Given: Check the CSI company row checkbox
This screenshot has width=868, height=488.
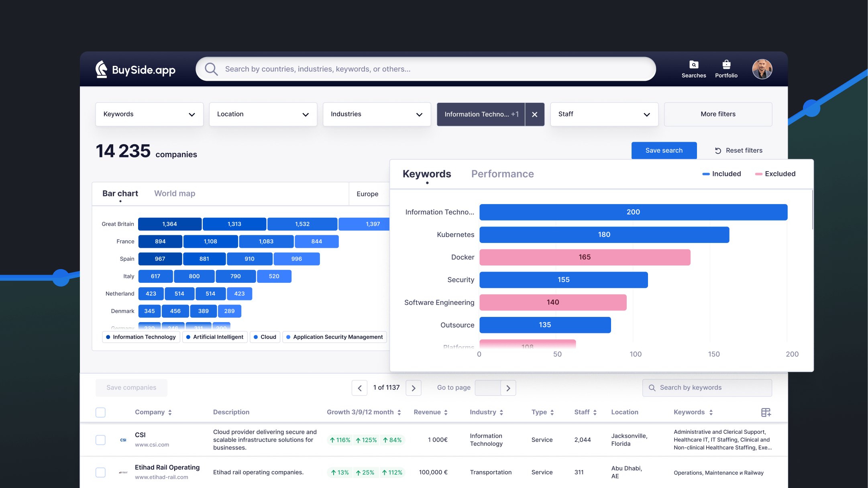Looking at the screenshot, I should pyautogui.click(x=100, y=440).
